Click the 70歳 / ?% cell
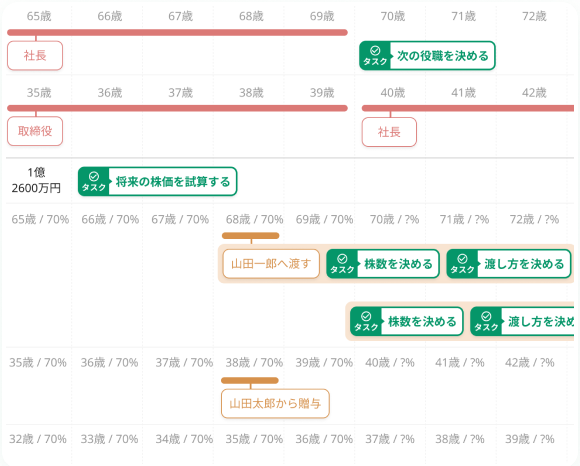The width and height of the screenshot is (580, 466). click(394, 219)
